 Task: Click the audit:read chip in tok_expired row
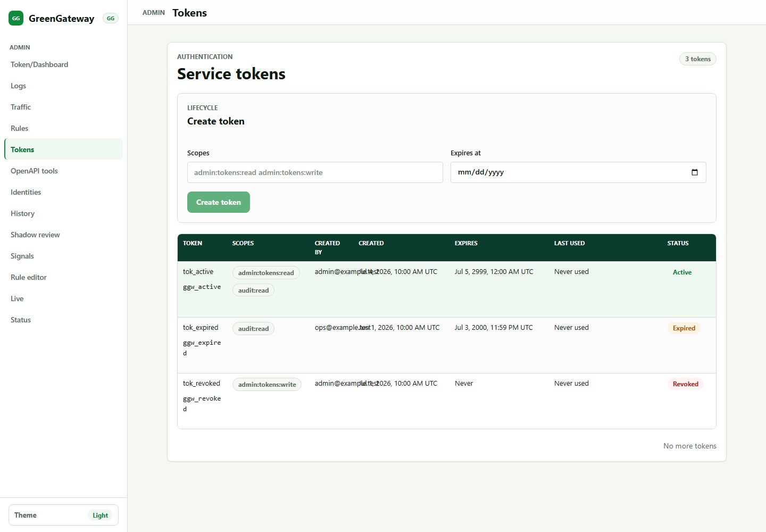[253, 329]
